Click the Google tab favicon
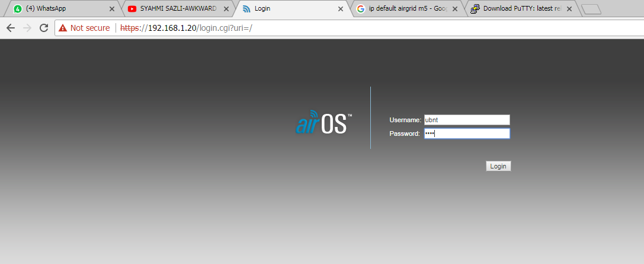 pyautogui.click(x=361, y=9)
